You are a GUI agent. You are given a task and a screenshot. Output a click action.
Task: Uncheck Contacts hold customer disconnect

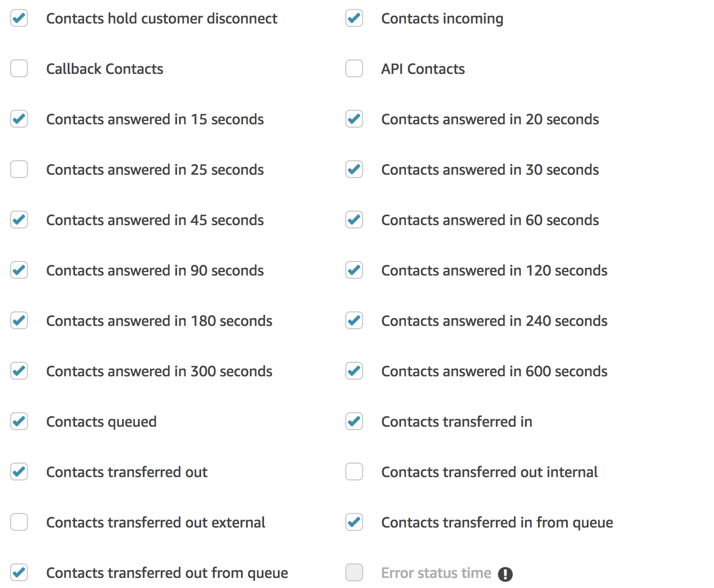[x=19, y=18]
